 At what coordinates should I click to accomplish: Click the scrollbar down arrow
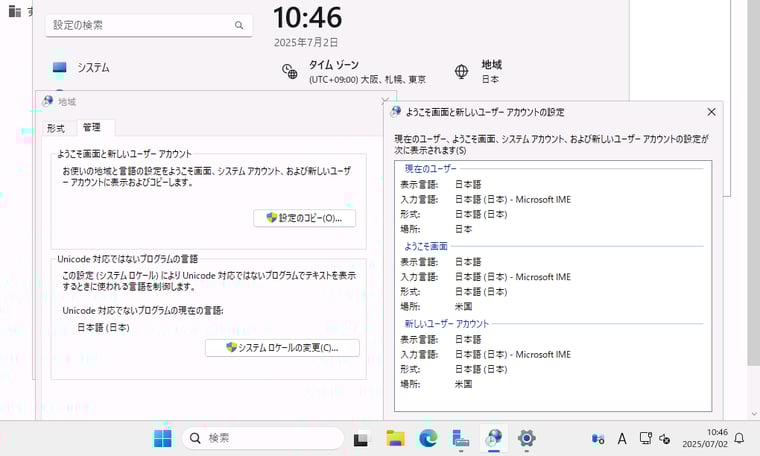(754, 414)
